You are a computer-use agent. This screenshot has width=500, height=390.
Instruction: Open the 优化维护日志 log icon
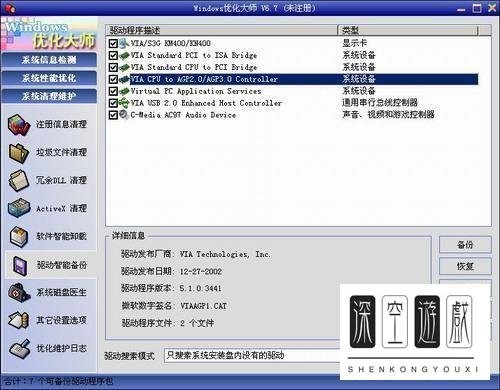(x=20, y=348)
